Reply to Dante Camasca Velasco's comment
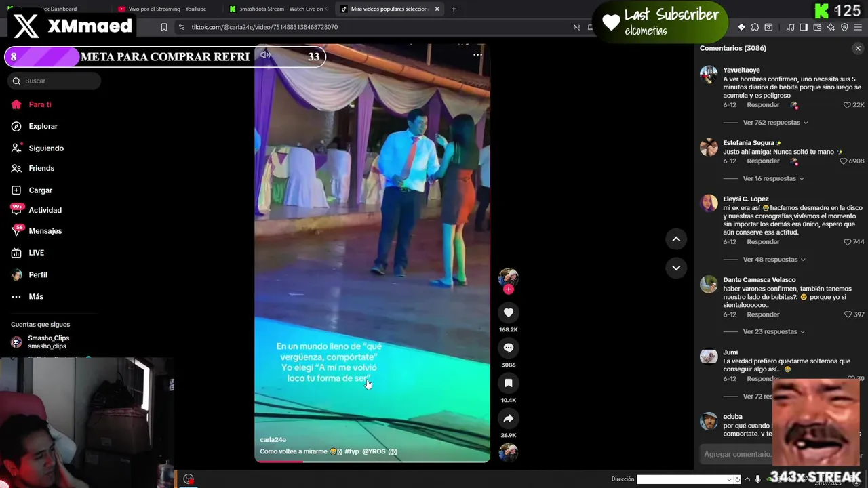The image size is (868, 488). click(763, 314)
